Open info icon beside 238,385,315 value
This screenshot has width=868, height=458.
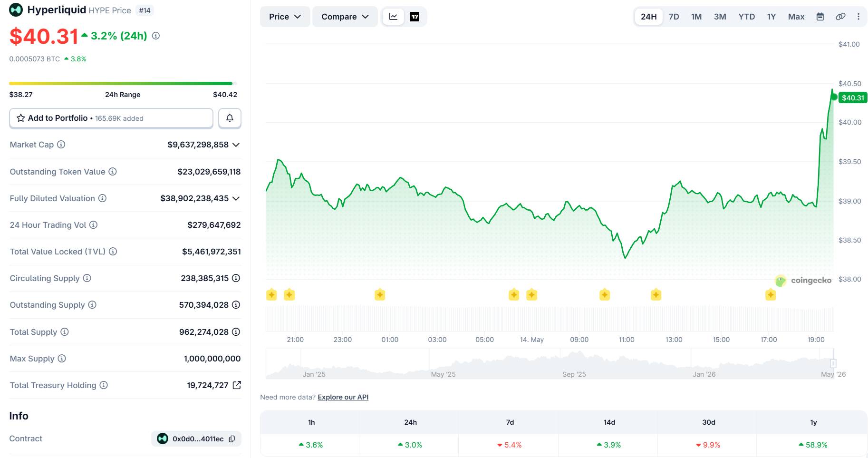tap(236, 278)
